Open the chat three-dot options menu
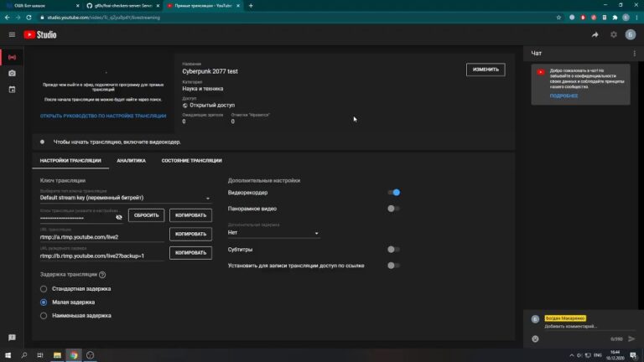Screen dimensions: 644x362 click(634, 54)
